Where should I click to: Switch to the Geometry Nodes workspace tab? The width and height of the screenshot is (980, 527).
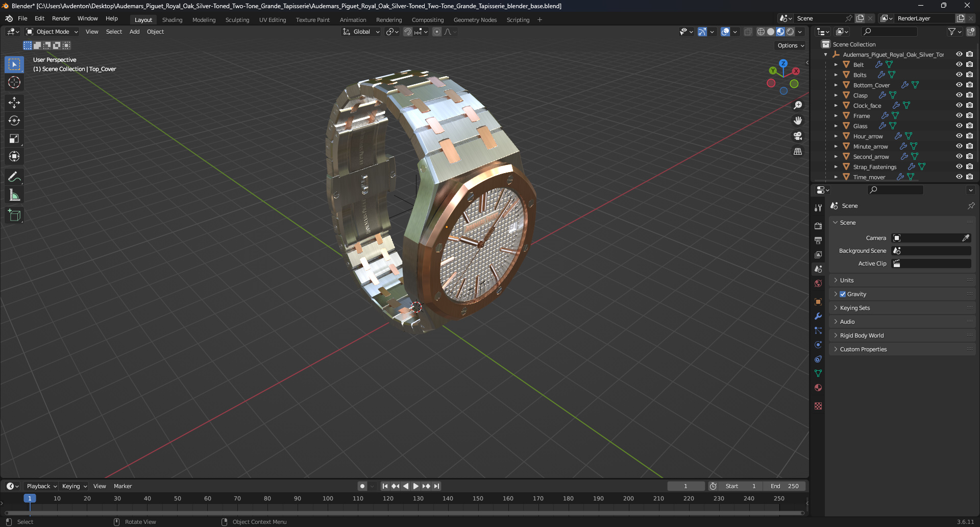tap(475, 20)
